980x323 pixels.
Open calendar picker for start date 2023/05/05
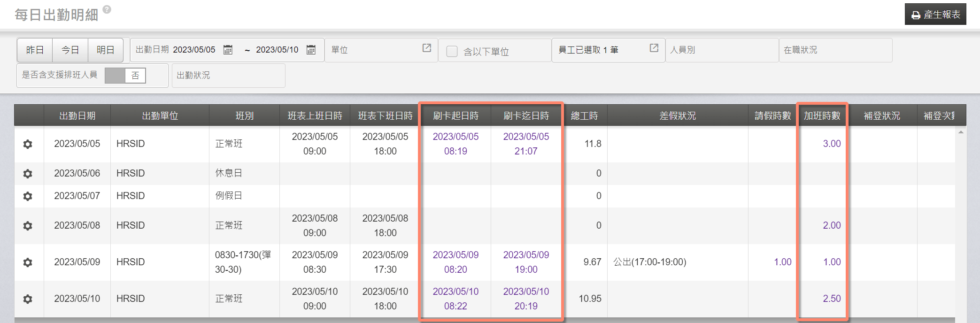click(x=228, y=50)
